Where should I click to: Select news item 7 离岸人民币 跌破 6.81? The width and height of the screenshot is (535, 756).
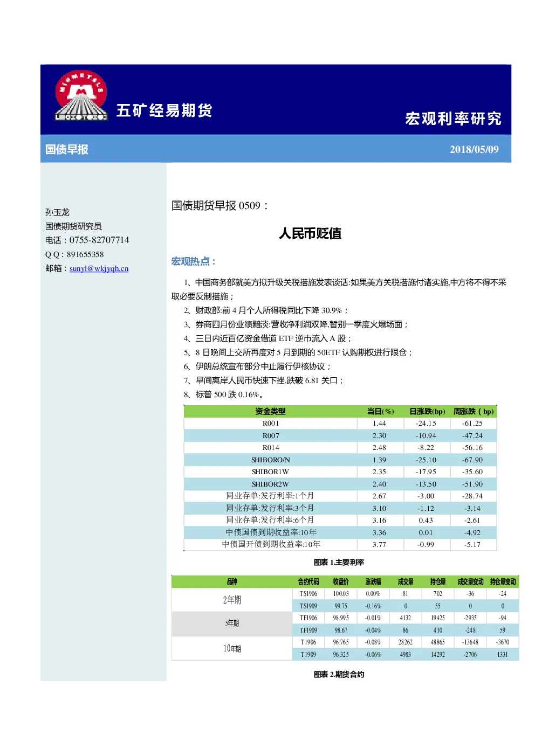click(264, 380)
